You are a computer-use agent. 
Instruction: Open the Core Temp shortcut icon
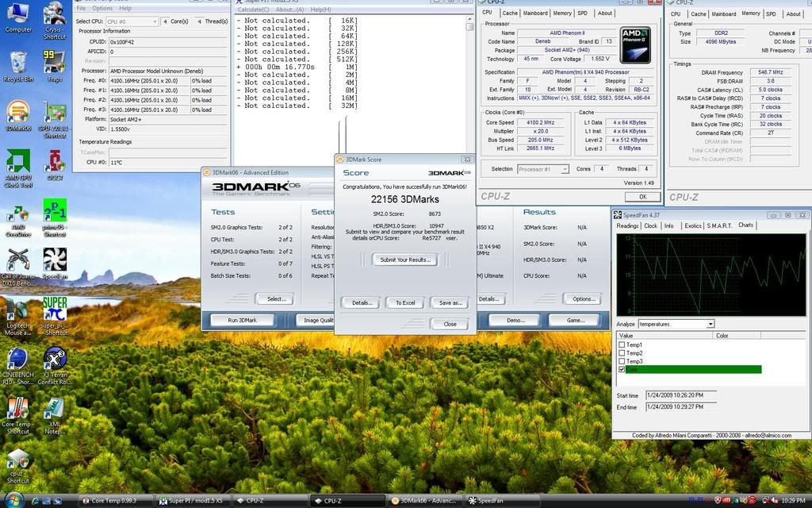18,416
